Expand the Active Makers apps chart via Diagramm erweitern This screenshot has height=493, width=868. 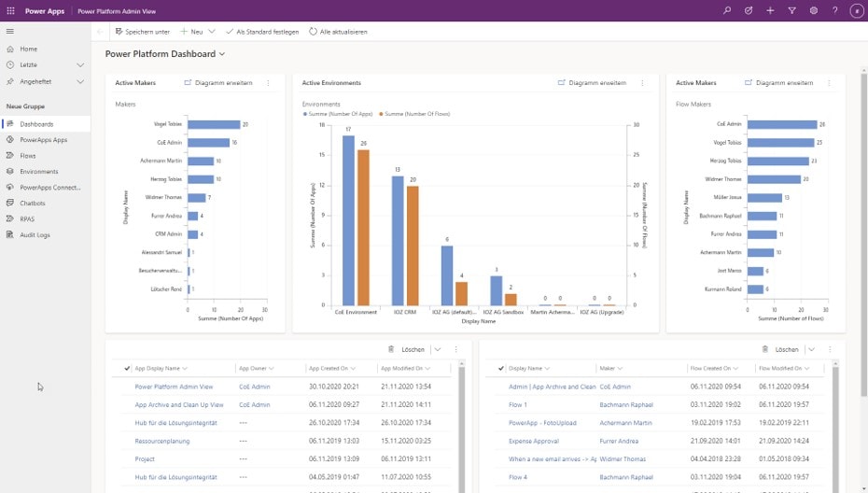[x=218, y=82]
